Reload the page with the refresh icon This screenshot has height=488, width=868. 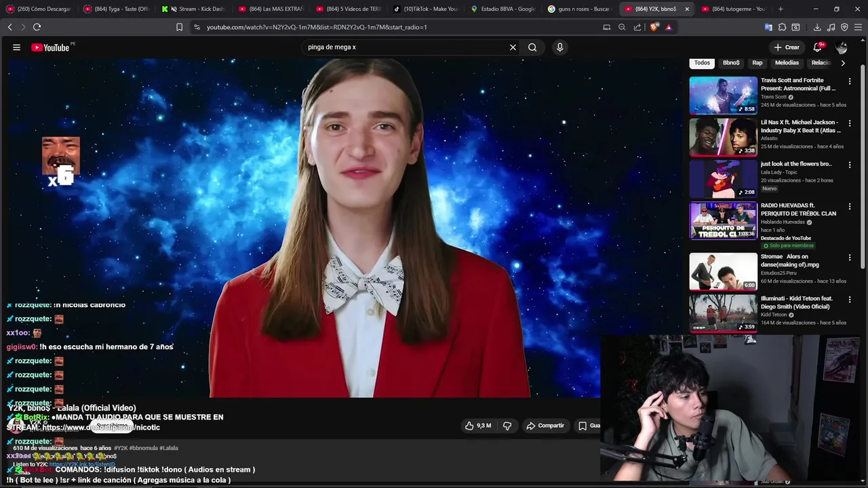pos(37,27)
